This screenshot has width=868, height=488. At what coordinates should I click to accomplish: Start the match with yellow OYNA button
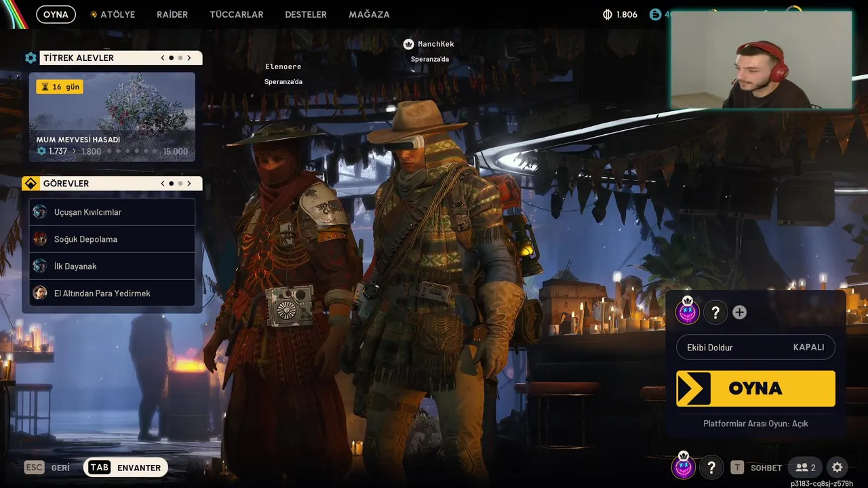coord(755,388)
